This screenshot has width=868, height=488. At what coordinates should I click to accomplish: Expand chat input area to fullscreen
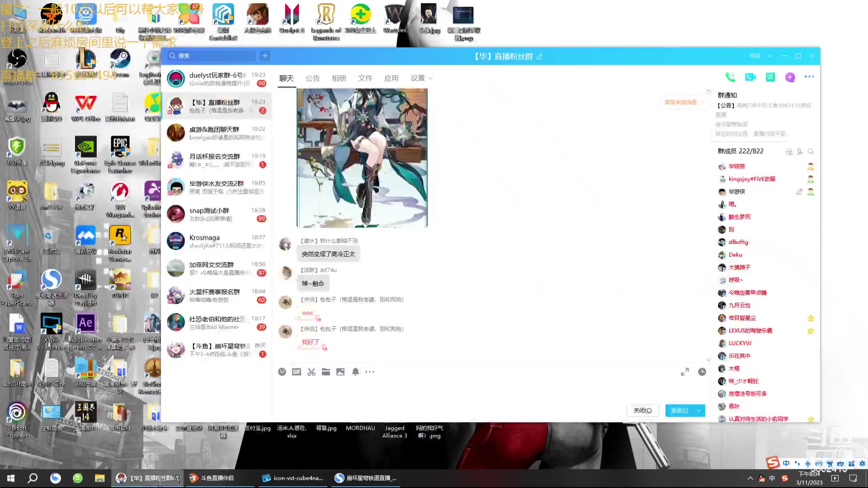pos(685,372)
